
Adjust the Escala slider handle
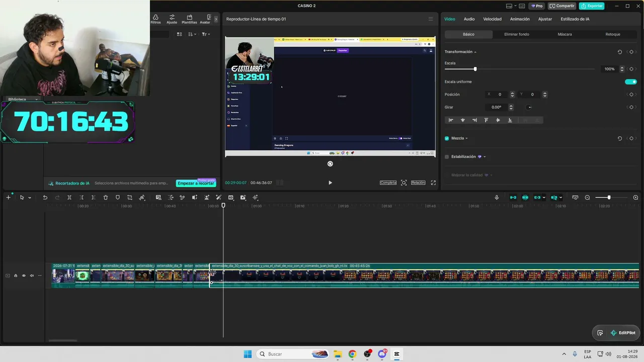(475, 69)
